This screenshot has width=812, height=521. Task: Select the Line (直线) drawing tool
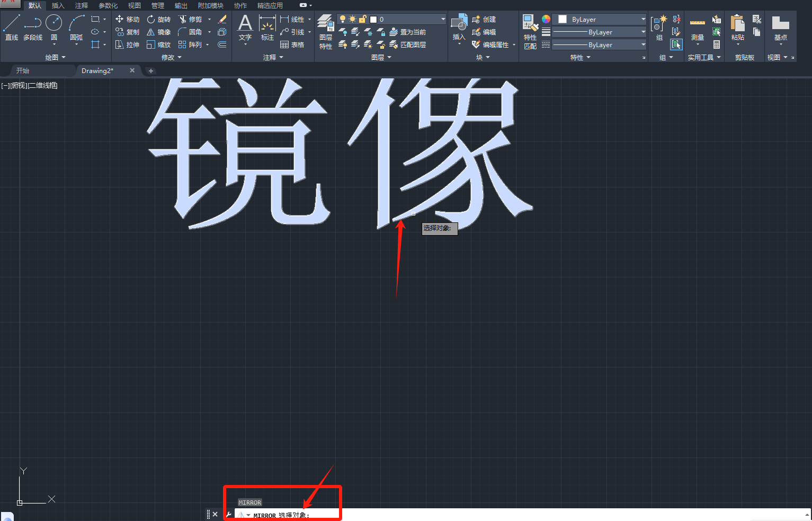coord(11,28)
